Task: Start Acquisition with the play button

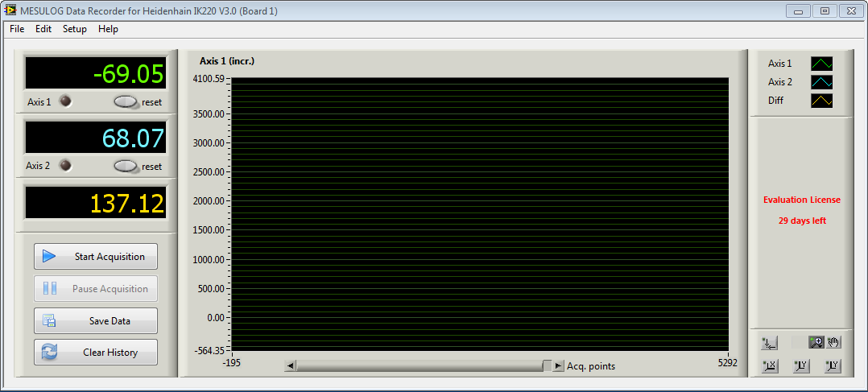Action: point(96,256)
